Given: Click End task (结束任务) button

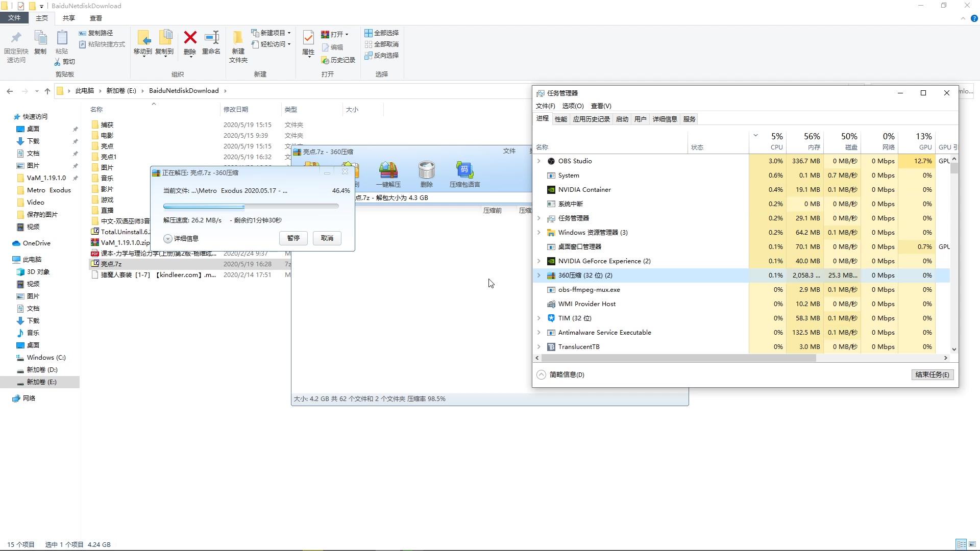Looking at the screenshot, I should 933,375.
